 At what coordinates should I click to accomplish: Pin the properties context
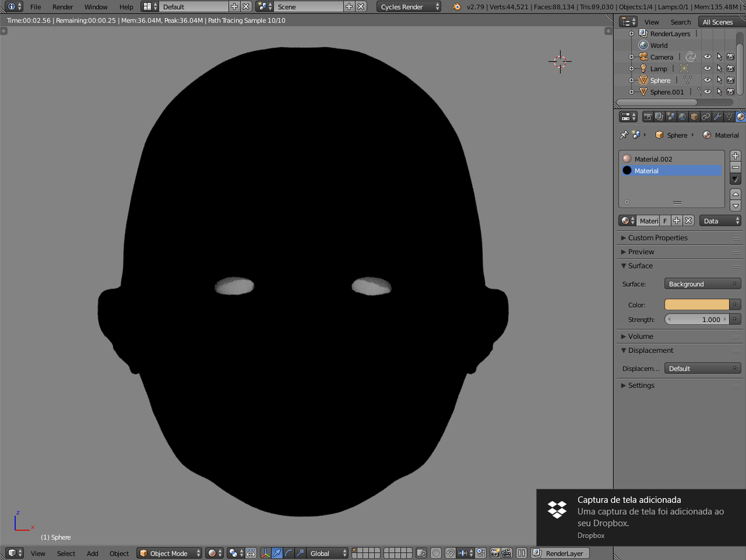[623, 135]
